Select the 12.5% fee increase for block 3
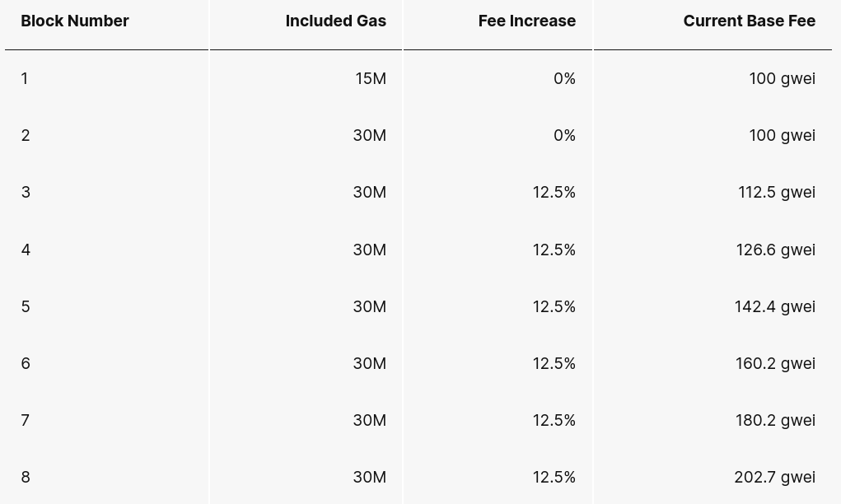 pos(554,193)
